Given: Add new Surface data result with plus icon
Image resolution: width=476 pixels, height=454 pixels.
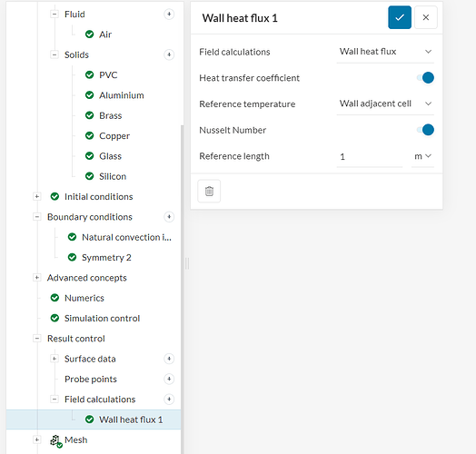Looking at the screenshot, I should (169, 359).
